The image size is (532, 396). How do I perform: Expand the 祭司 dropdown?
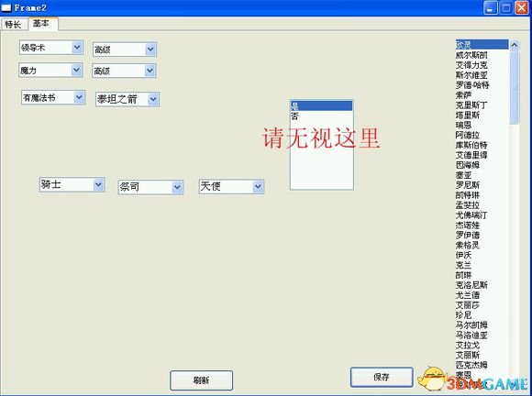click(177, 187)
